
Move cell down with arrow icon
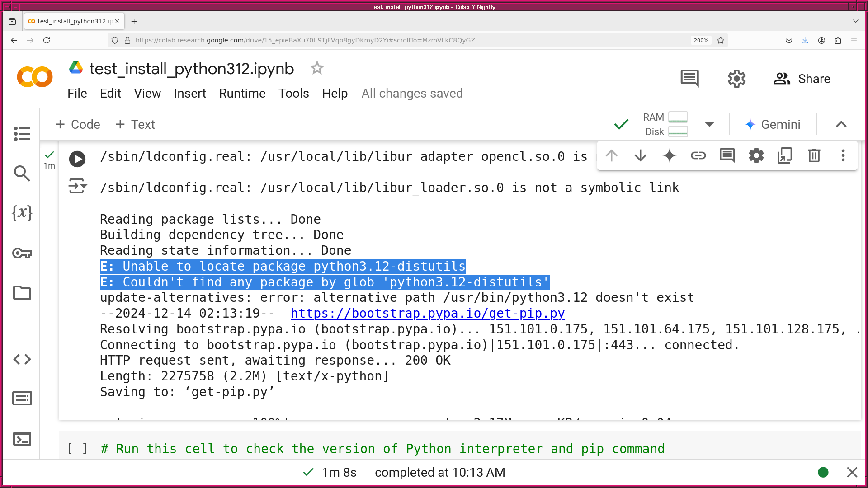pyautogui.click(x=640, y=156)
